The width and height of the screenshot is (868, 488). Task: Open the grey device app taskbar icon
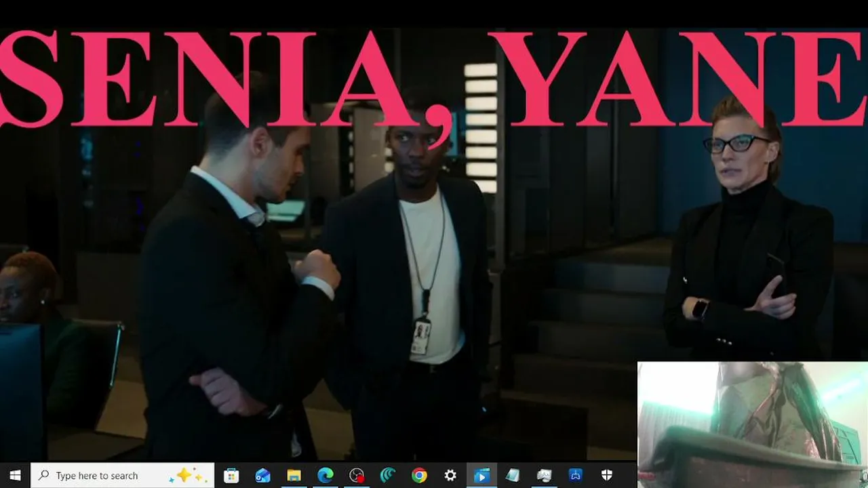(544, 475)
